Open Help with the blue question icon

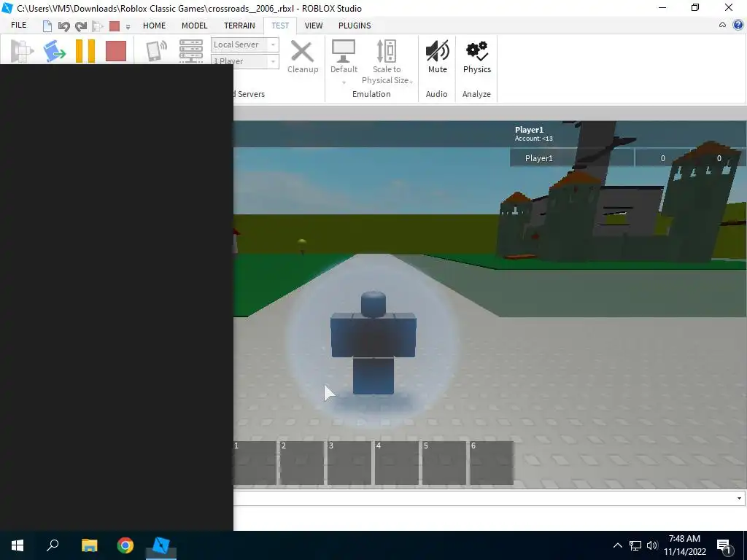(x=738, y=26)
